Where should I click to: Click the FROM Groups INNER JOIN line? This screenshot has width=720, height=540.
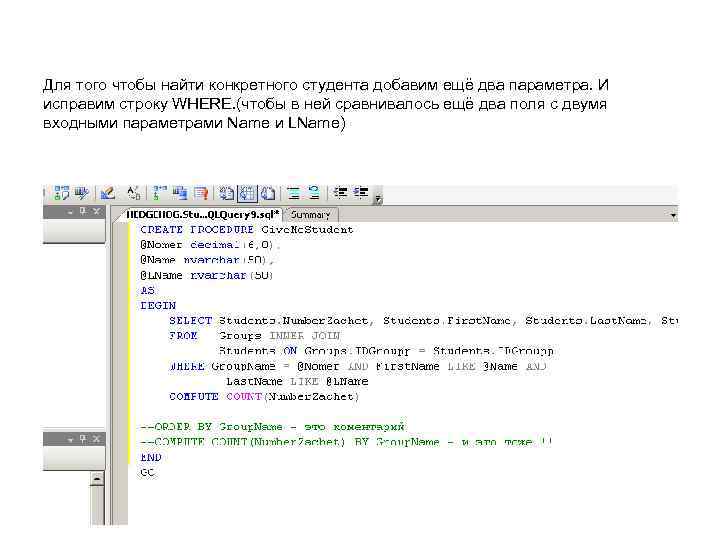(x=255, y=336)
